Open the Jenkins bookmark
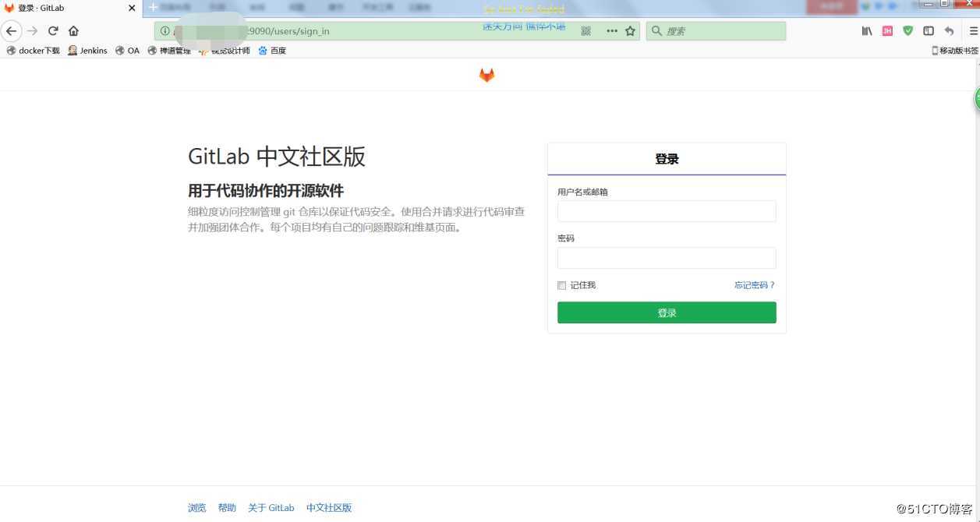Image resolution: width=980 pixels, height=522 pixels. tap(87, 51)
